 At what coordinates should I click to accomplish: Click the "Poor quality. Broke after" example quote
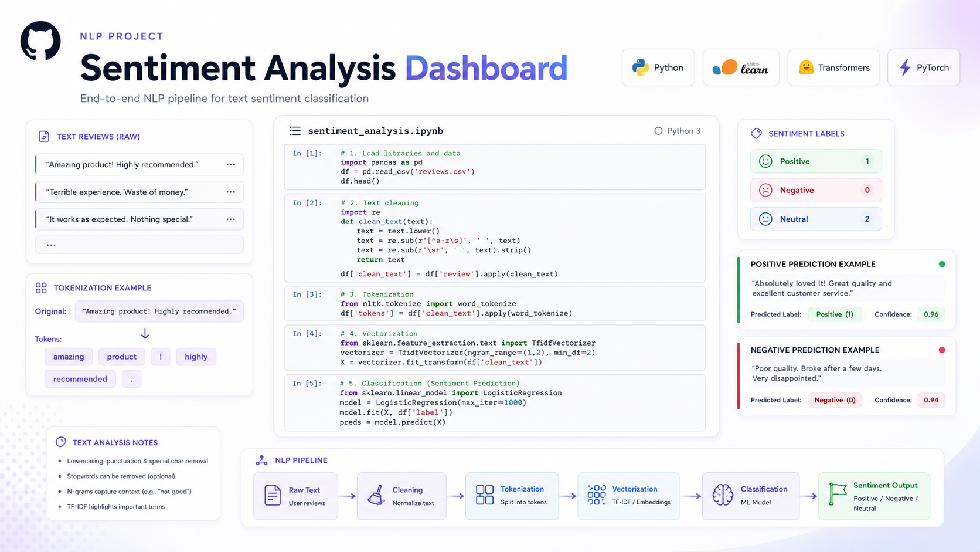(x=817, y=374)
